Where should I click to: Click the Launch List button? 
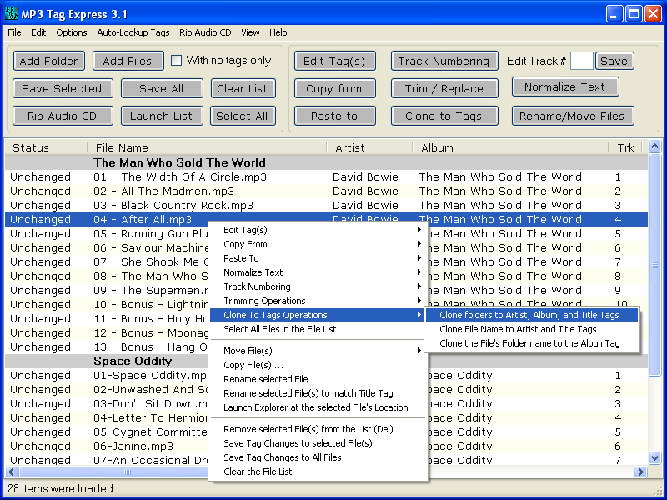pyautogui.click(x=162, y=116)
